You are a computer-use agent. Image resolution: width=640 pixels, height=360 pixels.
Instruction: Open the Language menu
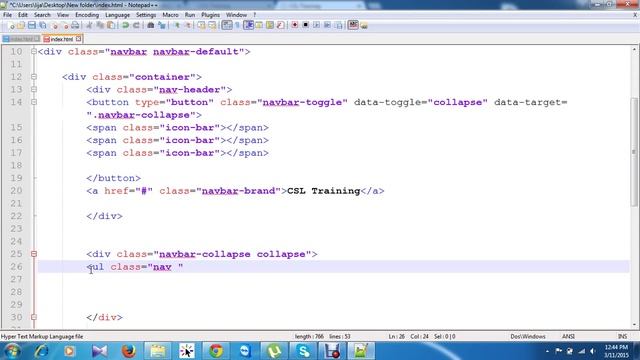click(118, 15)
